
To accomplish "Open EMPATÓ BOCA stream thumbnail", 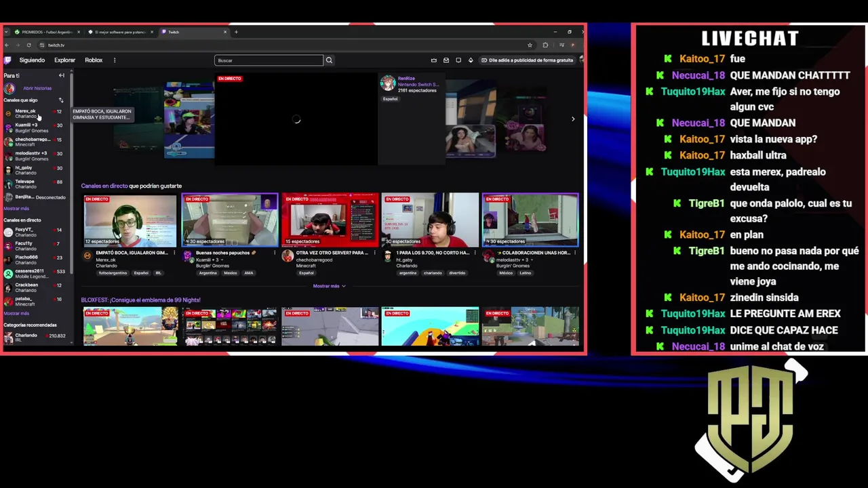I will (130, 220).
